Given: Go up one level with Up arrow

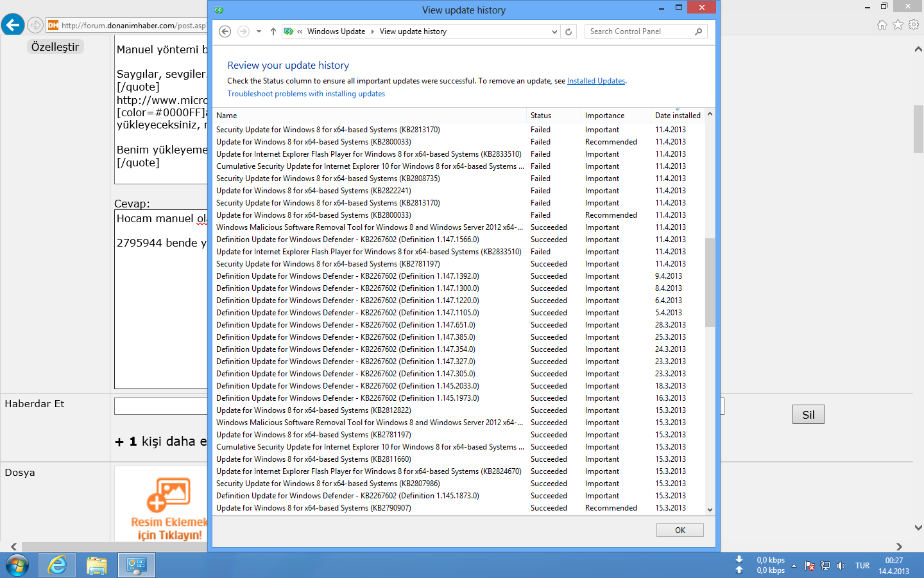Looking at the screenshot, I should (x=273, y=31).
